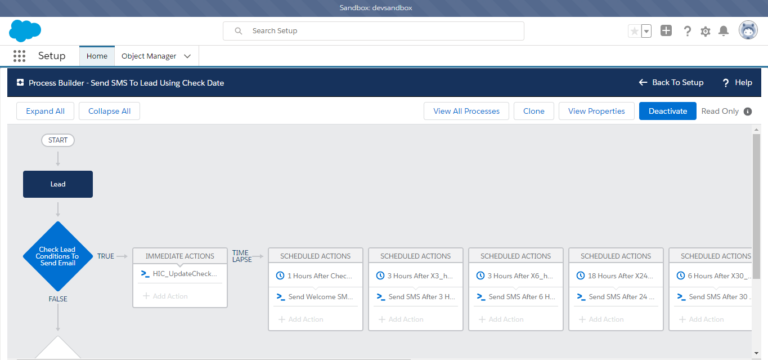Click Add Action under 3 Hours After X3_h

coord(401,319)
